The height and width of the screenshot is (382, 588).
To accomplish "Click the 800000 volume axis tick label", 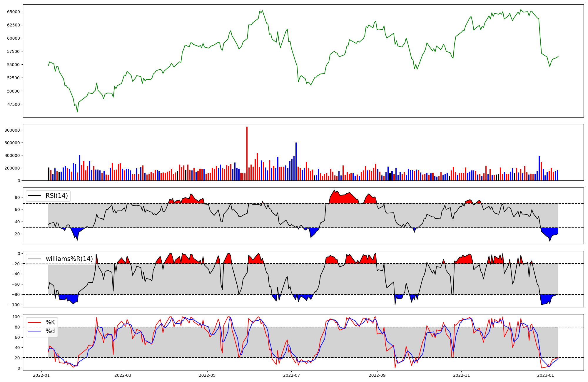I will pos(12,130).
